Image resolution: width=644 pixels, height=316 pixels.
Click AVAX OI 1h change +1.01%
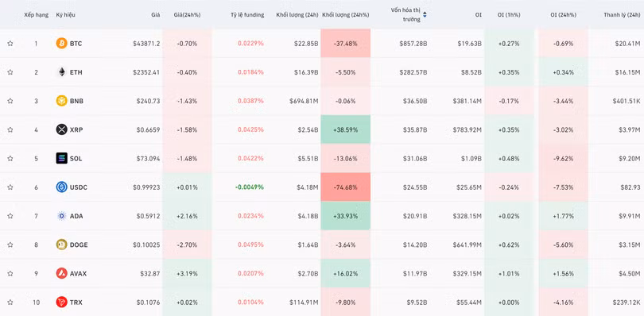click(x=510, y=273)
